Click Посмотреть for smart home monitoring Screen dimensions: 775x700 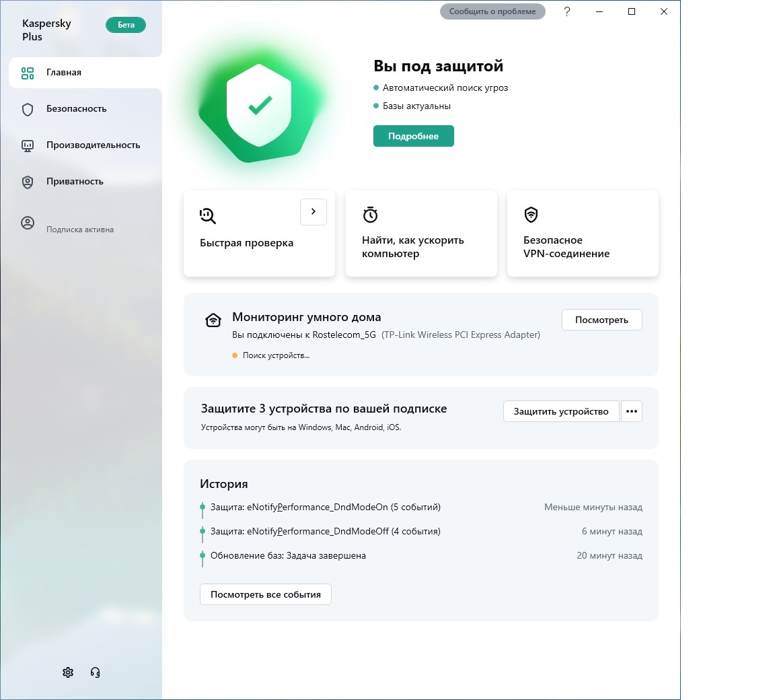[601, 320]
